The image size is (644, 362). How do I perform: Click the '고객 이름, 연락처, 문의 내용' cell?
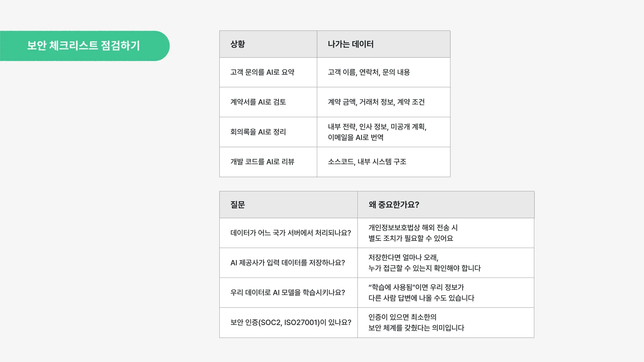coord(369,72)
